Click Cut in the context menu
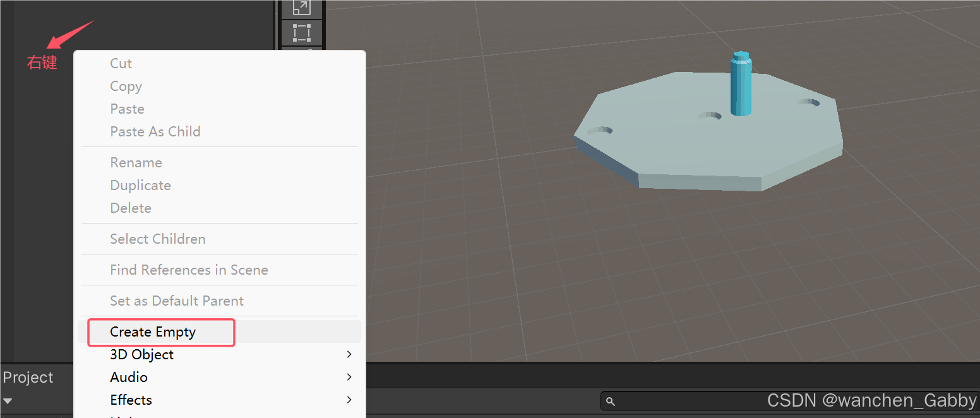Screen dimensions: 980x418 click(121, 64)
